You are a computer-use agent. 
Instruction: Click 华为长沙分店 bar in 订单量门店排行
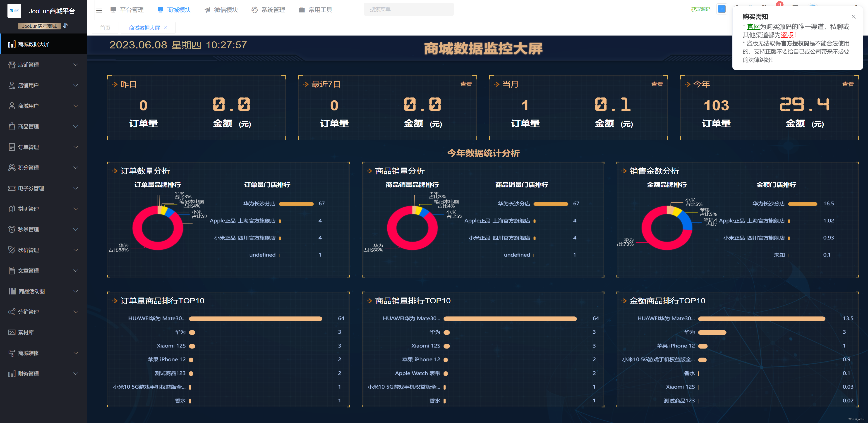(x=296, y=204)
